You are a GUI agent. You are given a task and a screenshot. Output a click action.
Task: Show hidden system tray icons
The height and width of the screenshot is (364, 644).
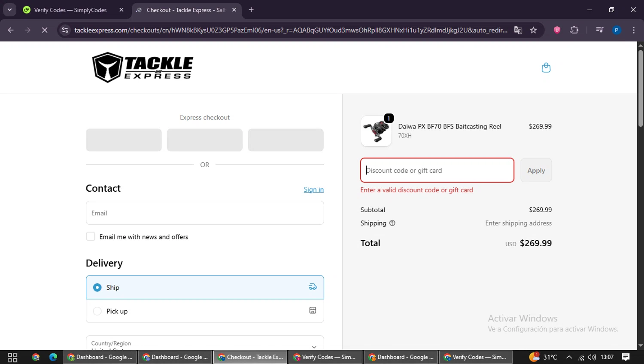[569, 357]
